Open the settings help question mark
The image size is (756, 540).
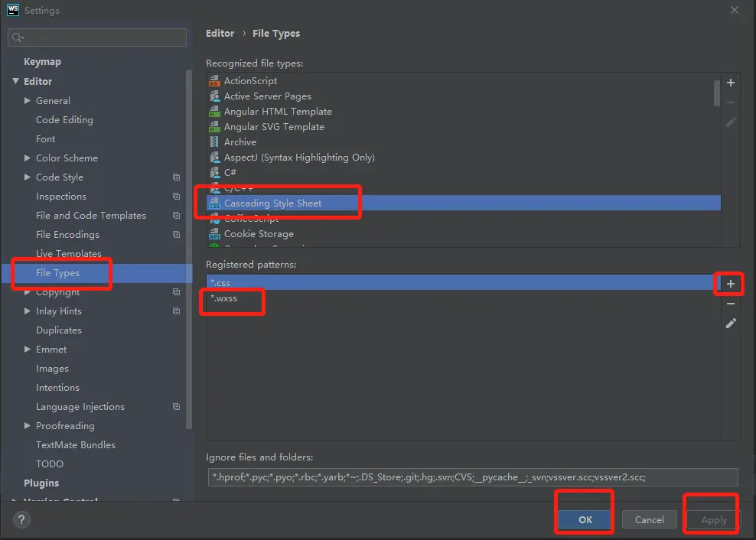click(x=21, y=520)
